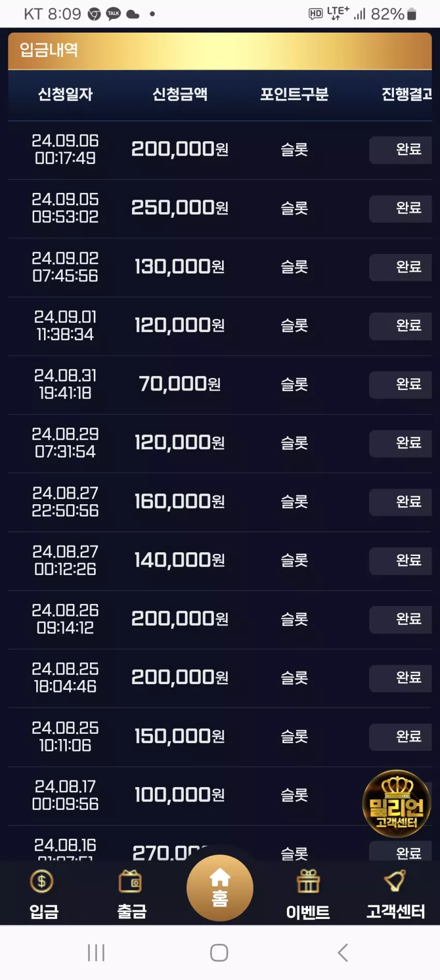Select the 130,000원 deposit row amount
This screenshot has height=980, width=440.
[x=180, y=267]
